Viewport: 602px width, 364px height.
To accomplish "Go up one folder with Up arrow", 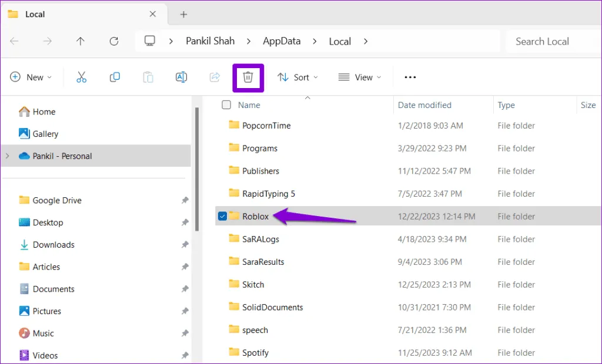I will click(x=81, y=41).
